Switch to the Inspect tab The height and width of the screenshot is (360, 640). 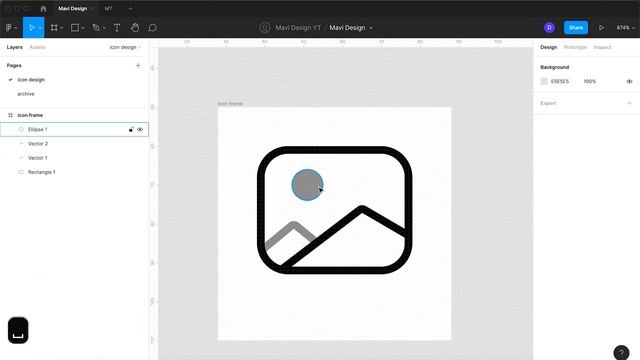(602, 47)
